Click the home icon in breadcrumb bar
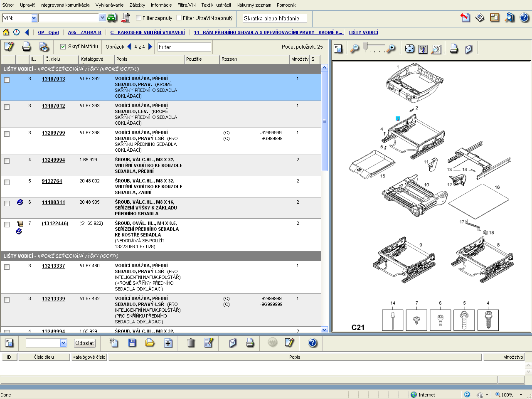Viewport: 532px width, 399px height. click(6, 32)
